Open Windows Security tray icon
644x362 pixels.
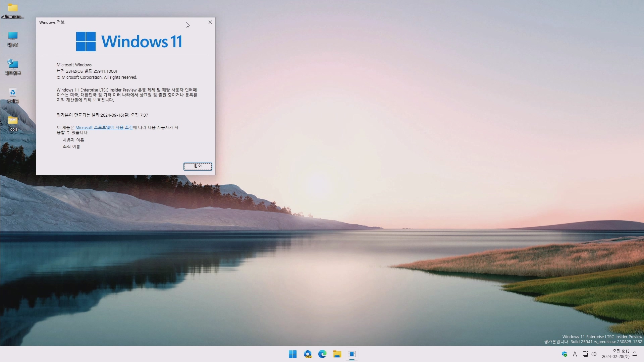coord(564,354)
